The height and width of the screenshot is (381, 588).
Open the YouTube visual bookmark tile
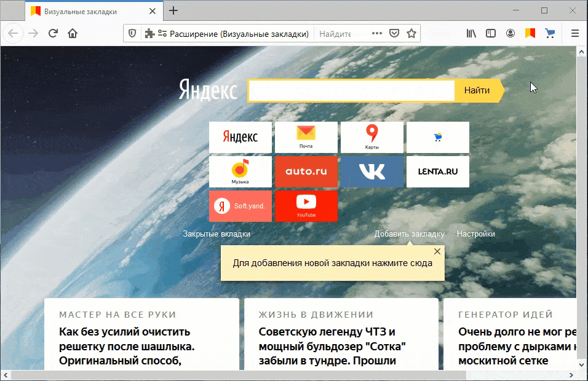(x=306, y=206)
